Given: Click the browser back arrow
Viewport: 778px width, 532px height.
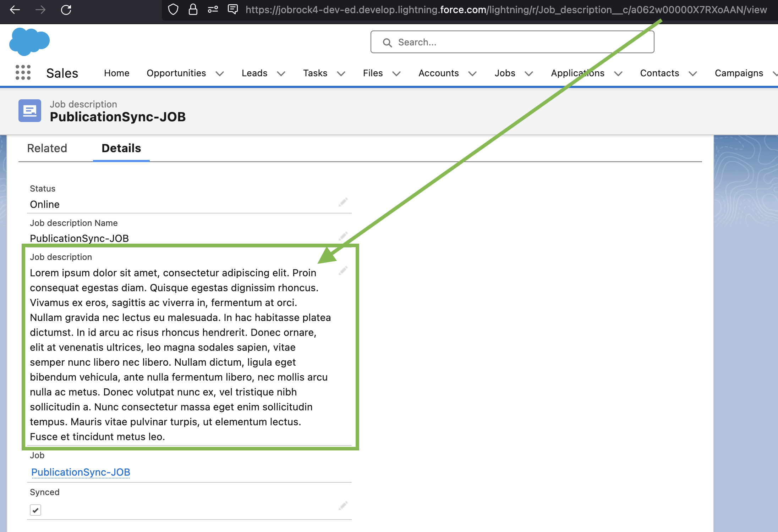Looking at the screenshot, I should [x=15, y=10].
